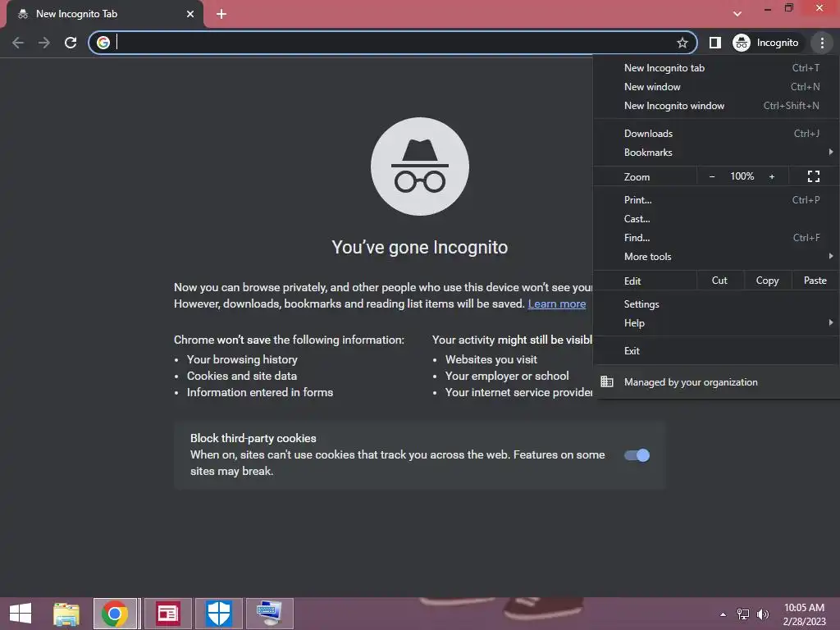Click the You've gone Incognito heading
Viewport: 840px width, 630px height.
419,247
